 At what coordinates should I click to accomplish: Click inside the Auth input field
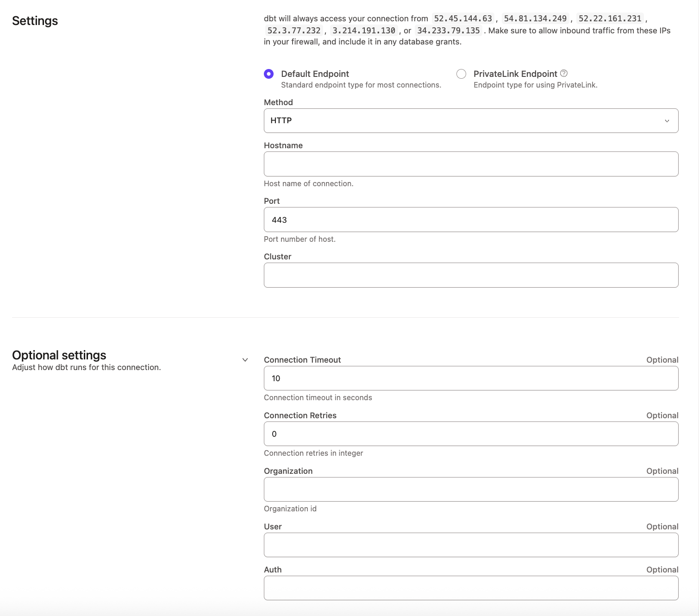point(470,588)
